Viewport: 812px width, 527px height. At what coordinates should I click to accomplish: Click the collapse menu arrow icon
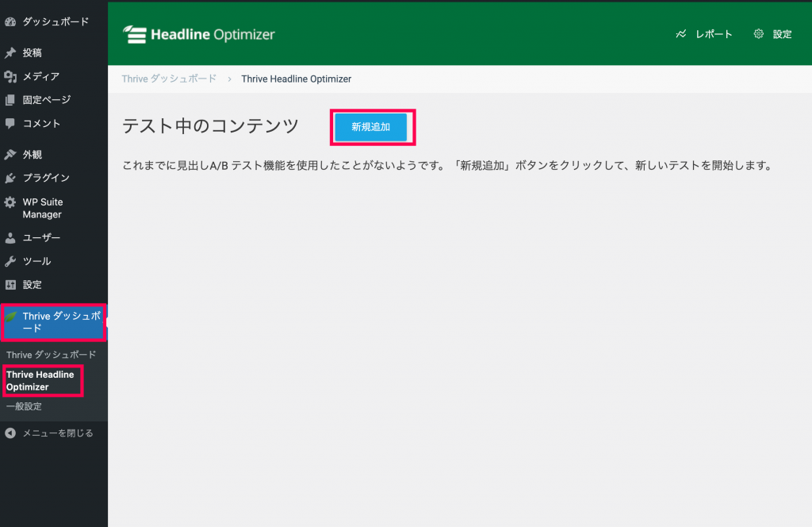click(10, 433)
